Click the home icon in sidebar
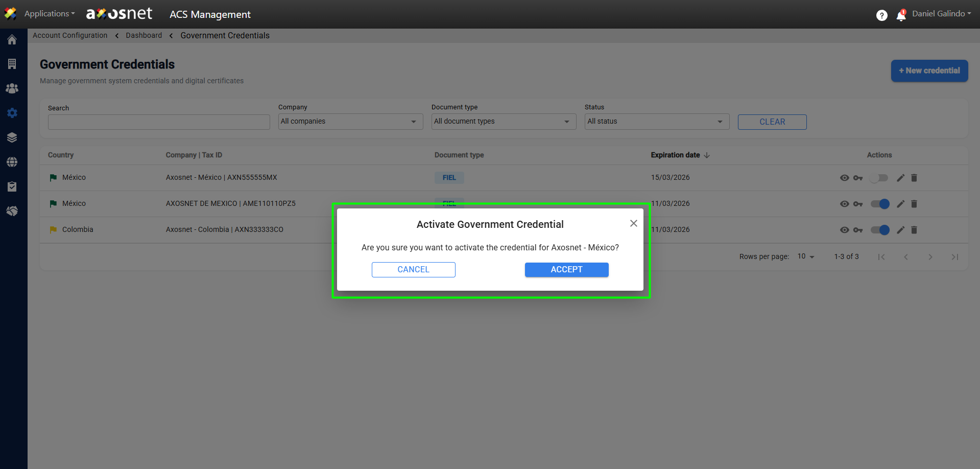This screenshot has width=980, height=469. [12, 40]
